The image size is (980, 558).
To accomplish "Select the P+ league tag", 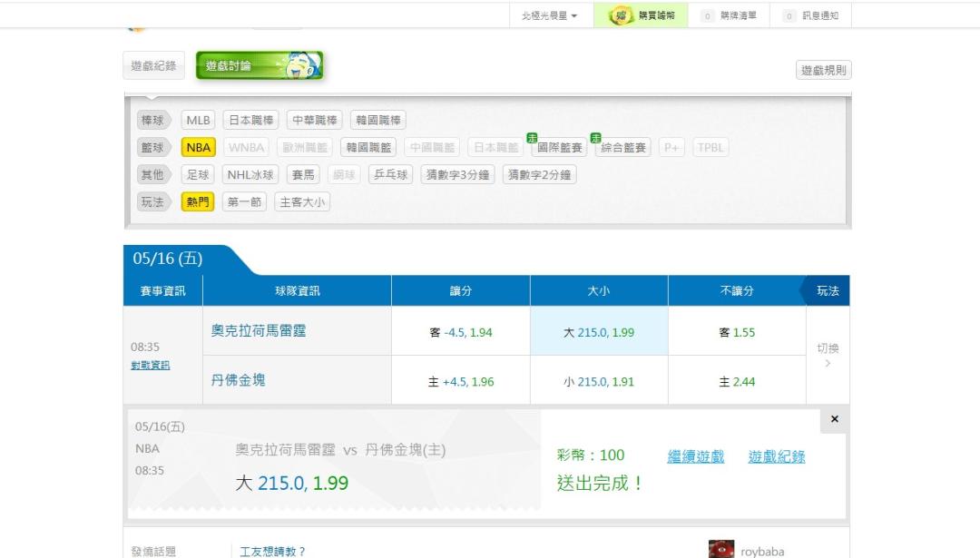I will (x=671, y=148).
